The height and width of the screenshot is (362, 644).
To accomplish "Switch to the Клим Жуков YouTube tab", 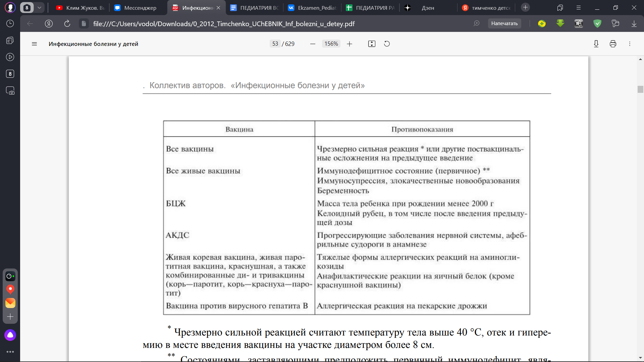I will 80,8.
